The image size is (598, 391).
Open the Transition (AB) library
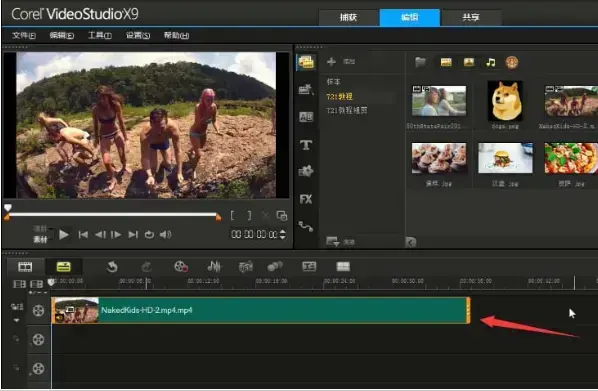click(306, 117)
